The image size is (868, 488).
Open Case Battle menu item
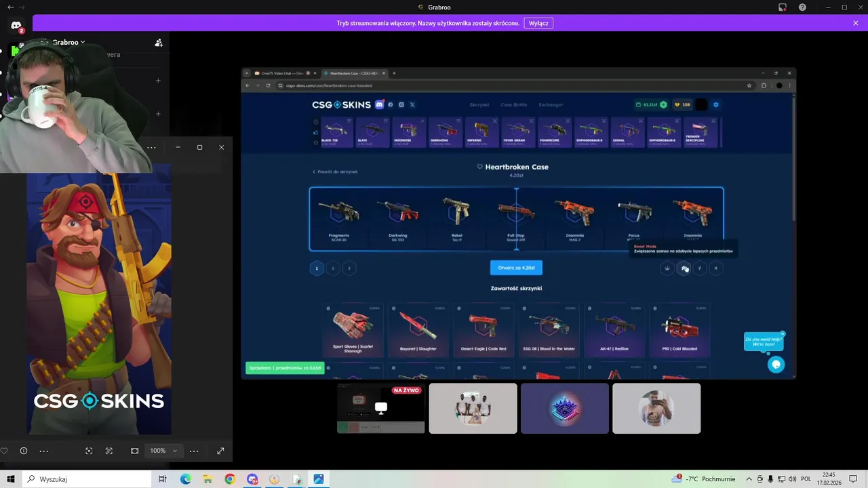tap(513, 104)
